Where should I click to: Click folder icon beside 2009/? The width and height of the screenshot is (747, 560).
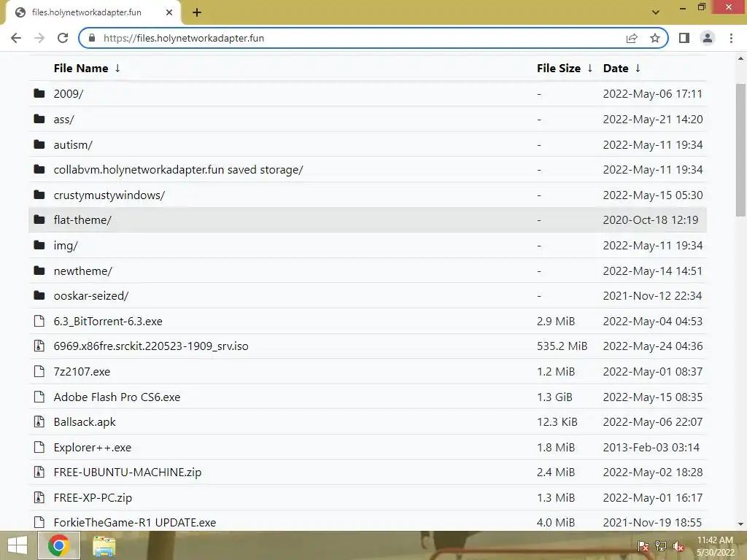pos(39,93)
